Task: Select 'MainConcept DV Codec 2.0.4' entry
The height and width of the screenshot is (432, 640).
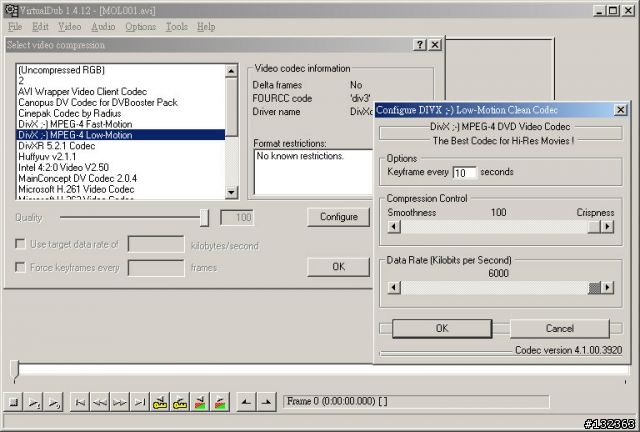Action: click(121, 178)
